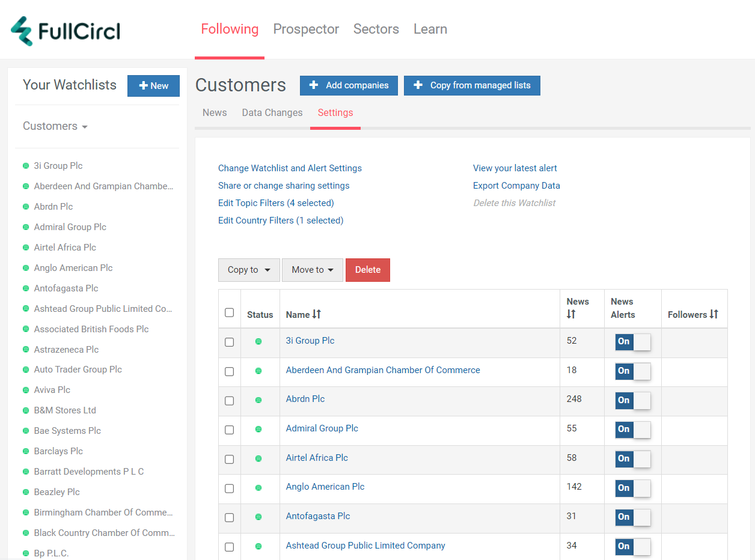Select B&M Stores Ltd in sidebar
Image resolution: width=755 pixels, height=560 pixels.
65,410
